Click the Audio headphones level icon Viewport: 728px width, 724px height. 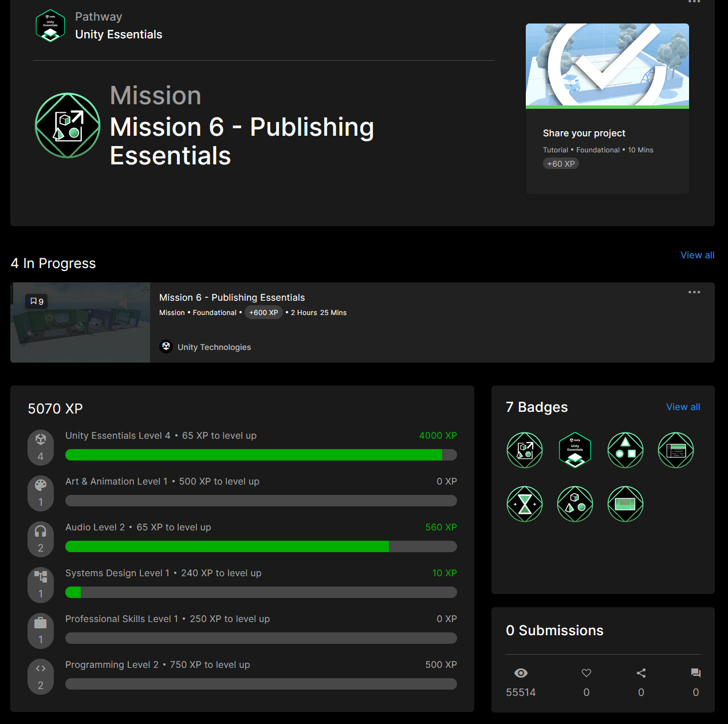coord(41,539)
